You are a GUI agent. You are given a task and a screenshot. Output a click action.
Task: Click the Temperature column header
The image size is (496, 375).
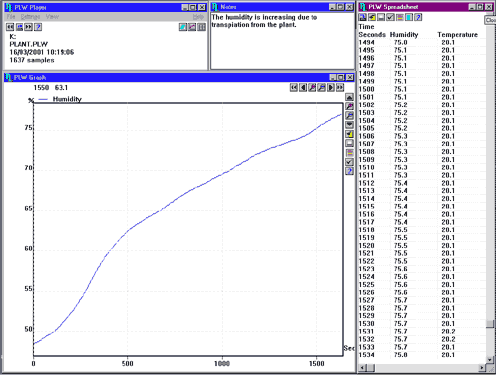[x=458, y=35]
